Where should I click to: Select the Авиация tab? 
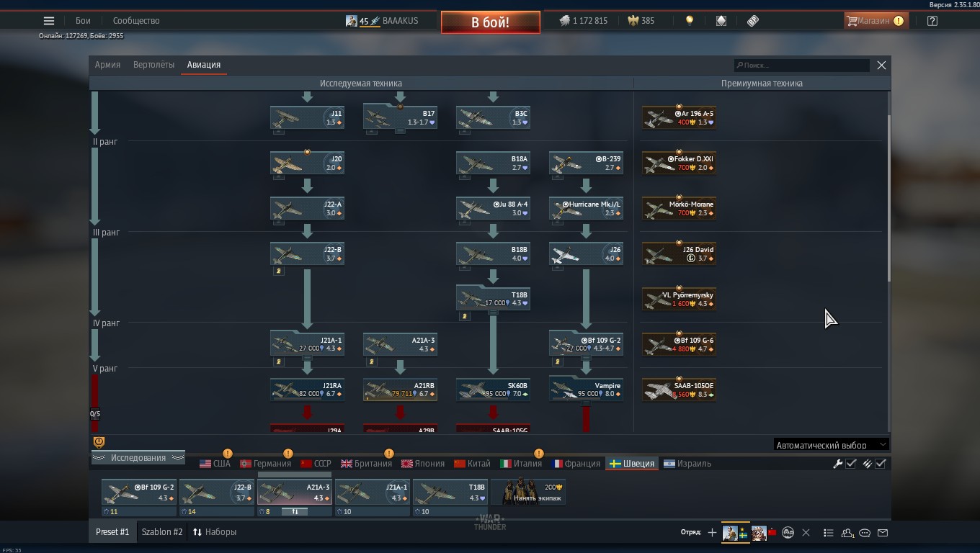[x=204, y=65]
